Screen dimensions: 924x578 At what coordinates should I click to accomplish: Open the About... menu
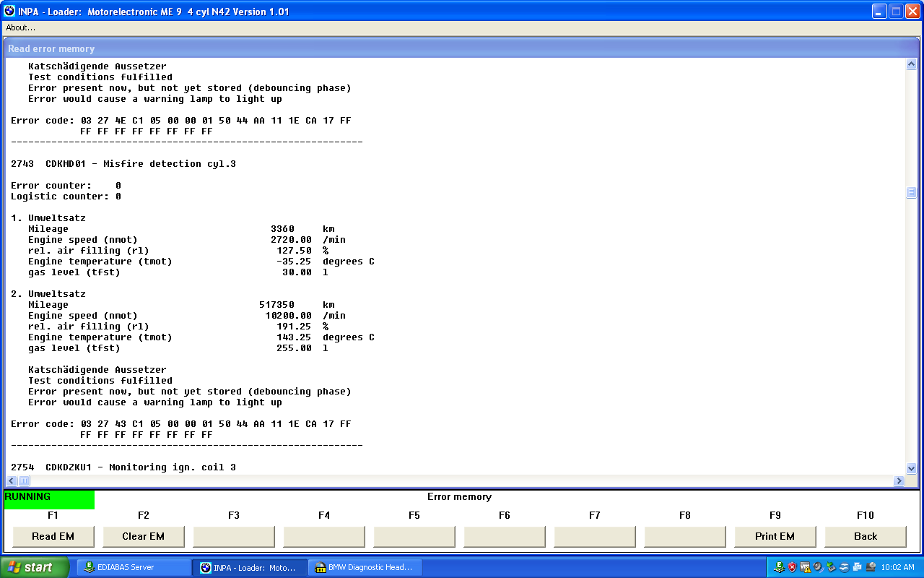(20, 27)
